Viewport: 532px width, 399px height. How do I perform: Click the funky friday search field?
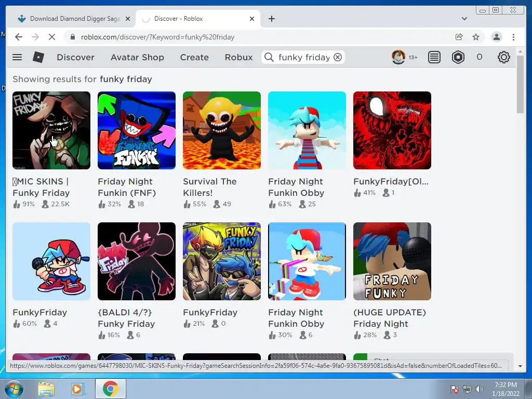coord(303,57)
